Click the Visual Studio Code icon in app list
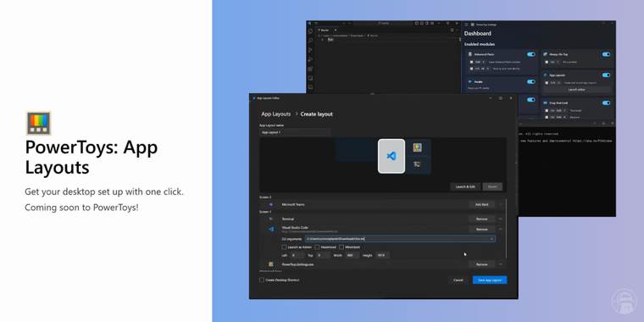Image resolution: width=644 pixels, height=322 pixels. 271,229
